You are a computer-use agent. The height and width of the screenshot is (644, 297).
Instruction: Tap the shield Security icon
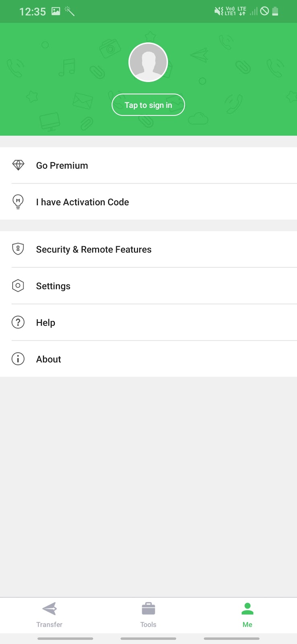pos(18,249)
